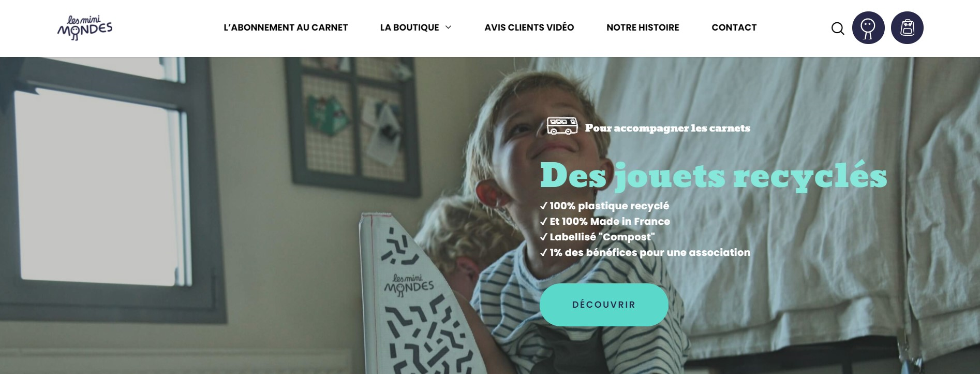Click the bus icon above headline
The image size is (980, 374).
point(562,126)
